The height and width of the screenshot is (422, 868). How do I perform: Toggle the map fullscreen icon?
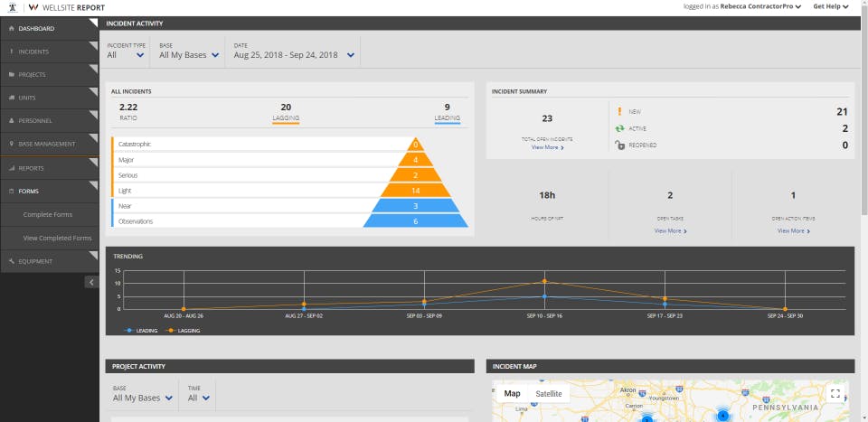pos(835,394)
